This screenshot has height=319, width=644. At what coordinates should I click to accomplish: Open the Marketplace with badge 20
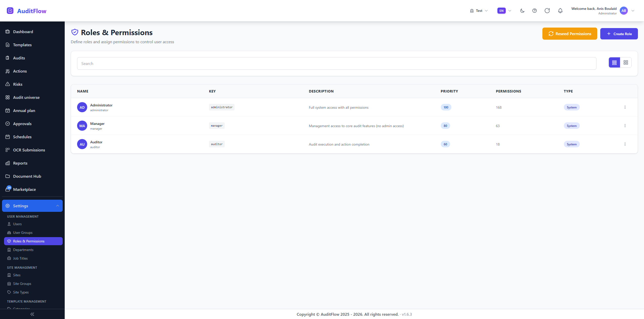pyautogui.click(x=32, y=189)
